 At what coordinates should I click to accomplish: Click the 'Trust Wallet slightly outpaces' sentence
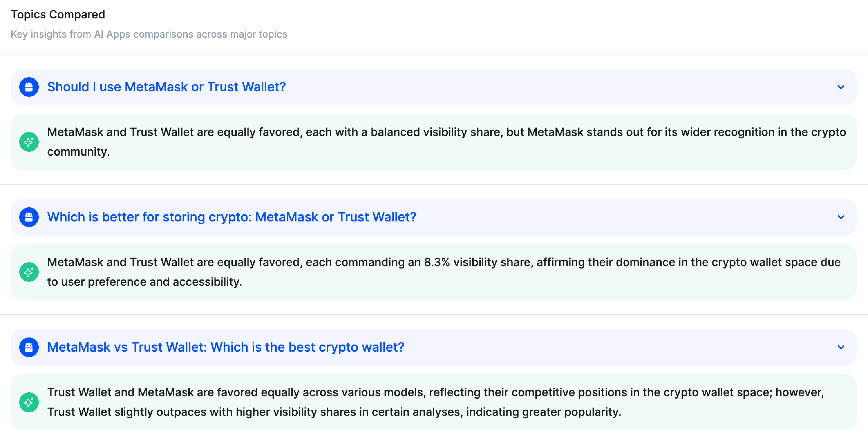(334, 412)
